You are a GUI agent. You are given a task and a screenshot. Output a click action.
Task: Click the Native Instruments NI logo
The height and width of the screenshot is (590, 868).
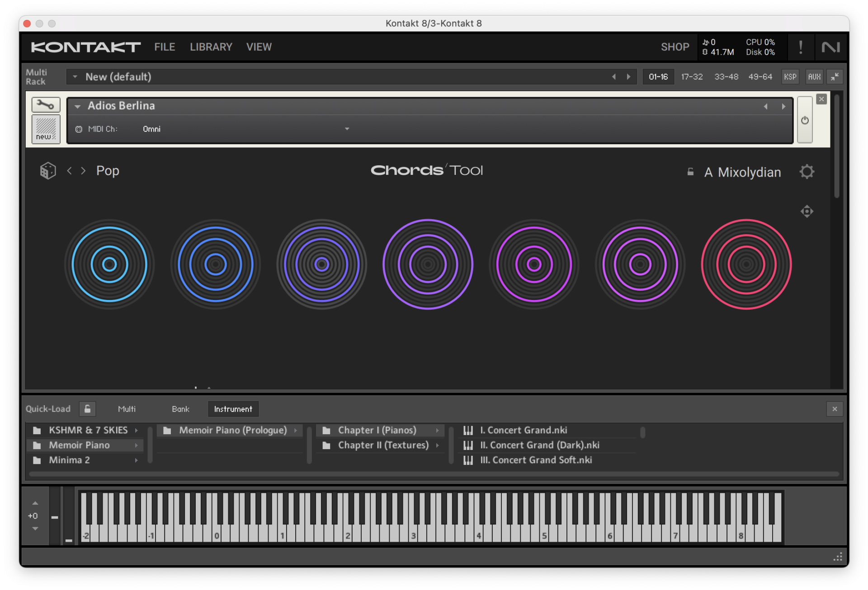click(x=831, y=47)
